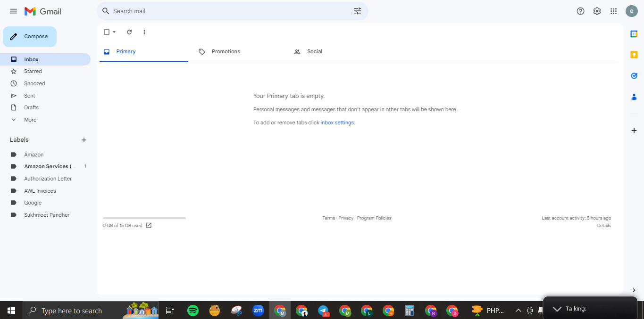Open Google Keep side panel

[634, 55]
